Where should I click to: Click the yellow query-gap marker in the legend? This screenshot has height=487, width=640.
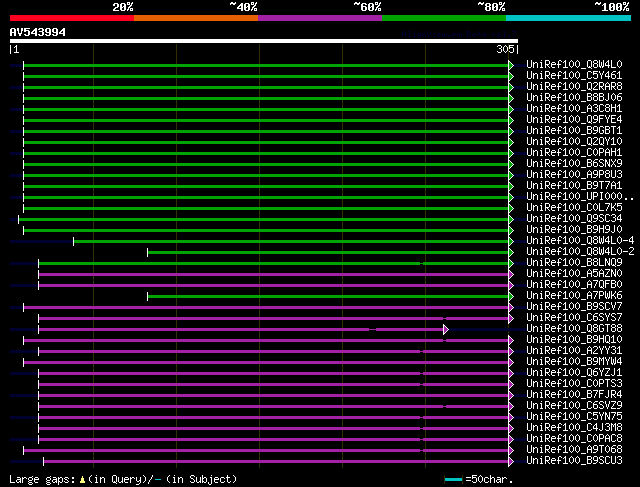coord(82,480)
